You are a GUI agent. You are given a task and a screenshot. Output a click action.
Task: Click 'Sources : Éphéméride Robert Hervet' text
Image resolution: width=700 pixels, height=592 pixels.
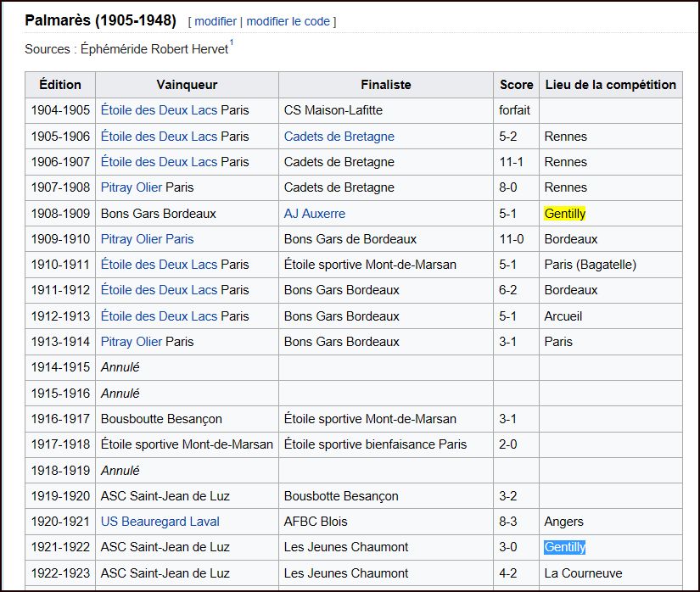point(126,49)
